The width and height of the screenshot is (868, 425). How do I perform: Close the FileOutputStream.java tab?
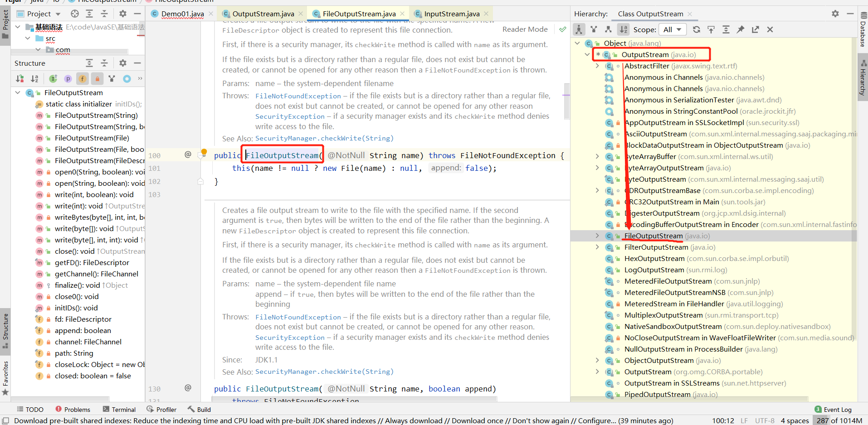click(402, 14)
